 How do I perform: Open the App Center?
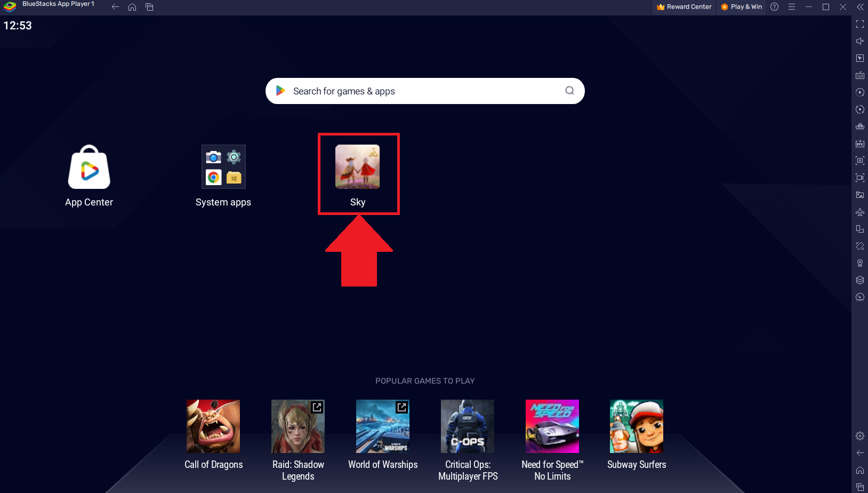point(89,168)
